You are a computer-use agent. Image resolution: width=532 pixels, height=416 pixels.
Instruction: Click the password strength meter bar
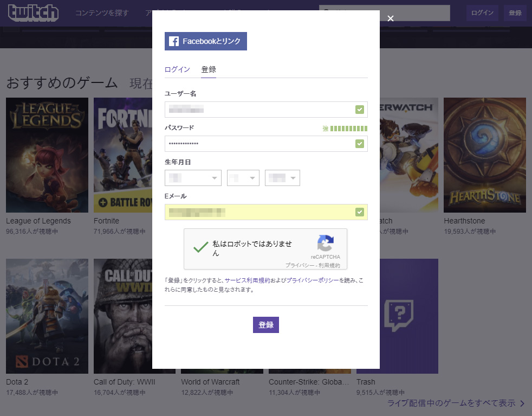pyautogui.click(x=349, y=129)
